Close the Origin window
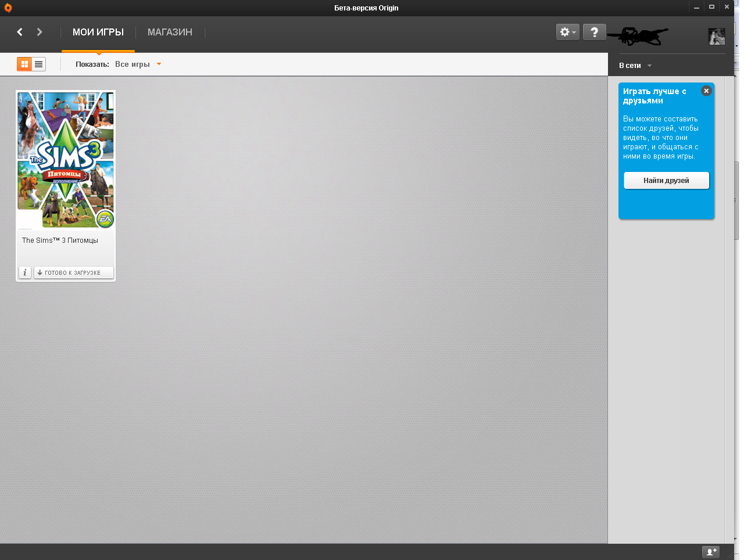The width and height of the screenshot is (744, 560). [727, 7]
